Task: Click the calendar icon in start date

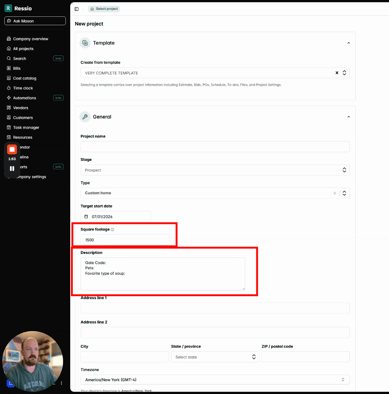Action: [x=86, y=216]
